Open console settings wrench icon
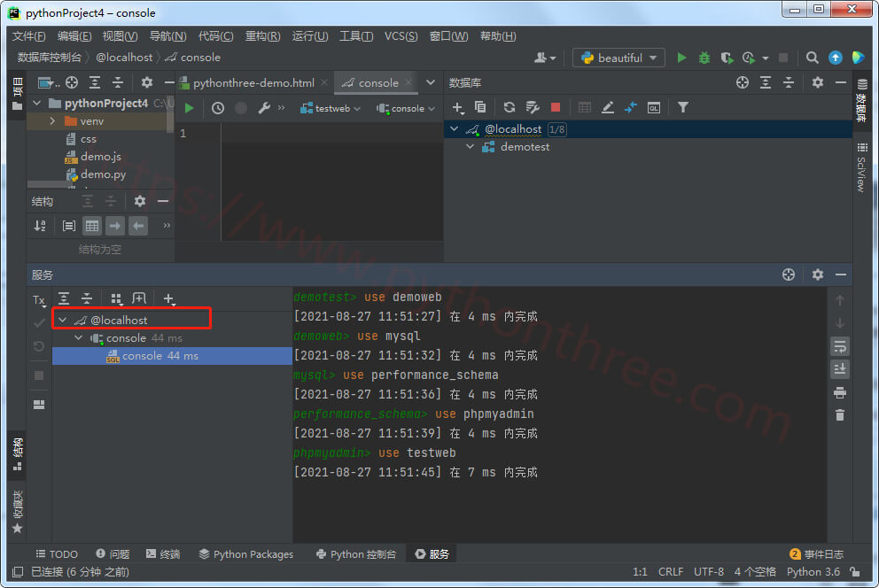 [x=263, y=108]
